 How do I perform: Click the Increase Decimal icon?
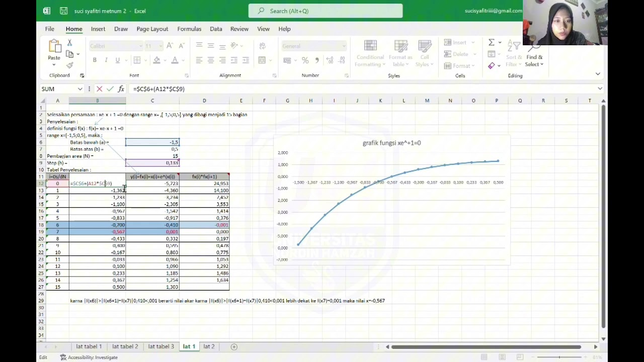pos(330,60)
